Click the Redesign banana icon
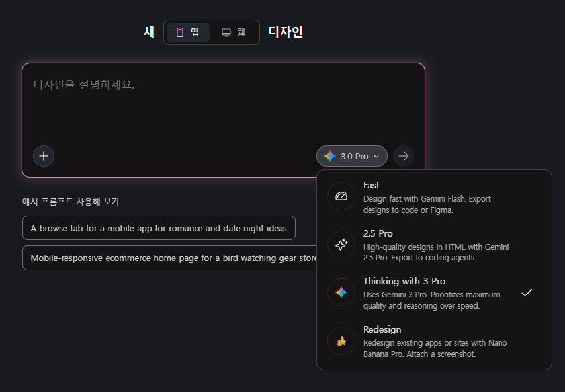 coord(341,340)
